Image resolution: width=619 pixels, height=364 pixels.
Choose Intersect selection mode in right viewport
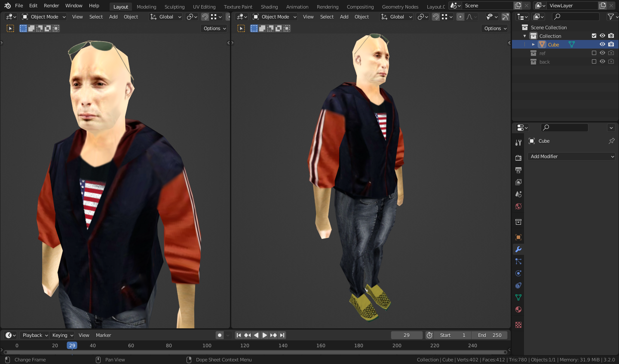tap(287, 28)
